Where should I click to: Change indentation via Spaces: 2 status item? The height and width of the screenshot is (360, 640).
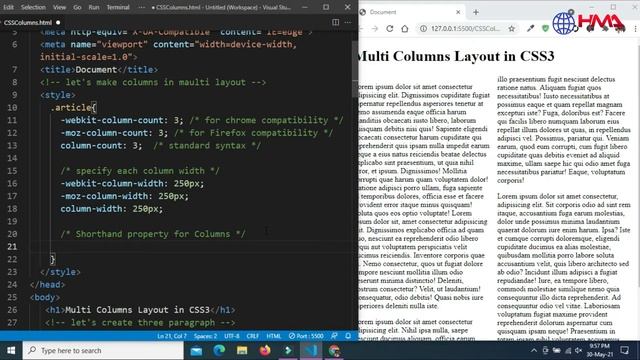click(x=205, y=336)
